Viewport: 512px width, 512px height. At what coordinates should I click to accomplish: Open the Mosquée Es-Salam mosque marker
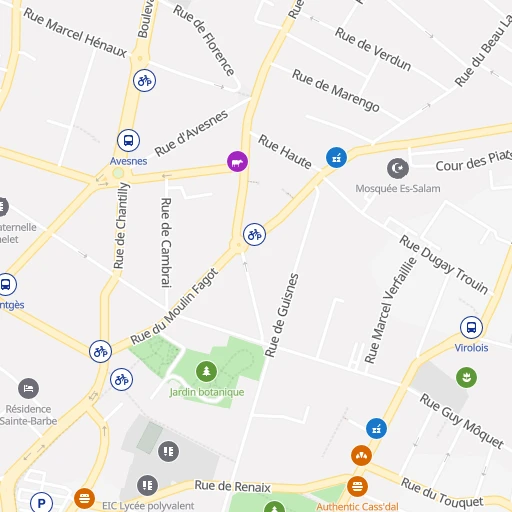pyautogui.click(x=398, y=168)
